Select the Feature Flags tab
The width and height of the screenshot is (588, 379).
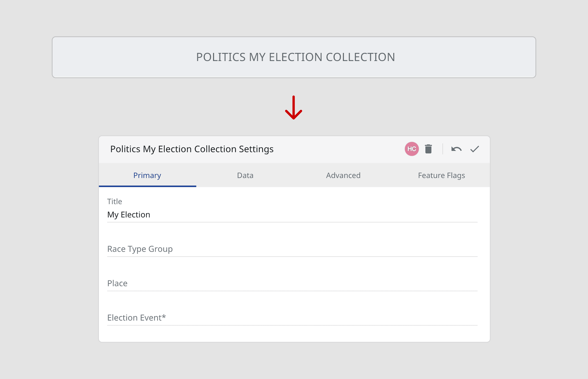(x=441, y=175)
